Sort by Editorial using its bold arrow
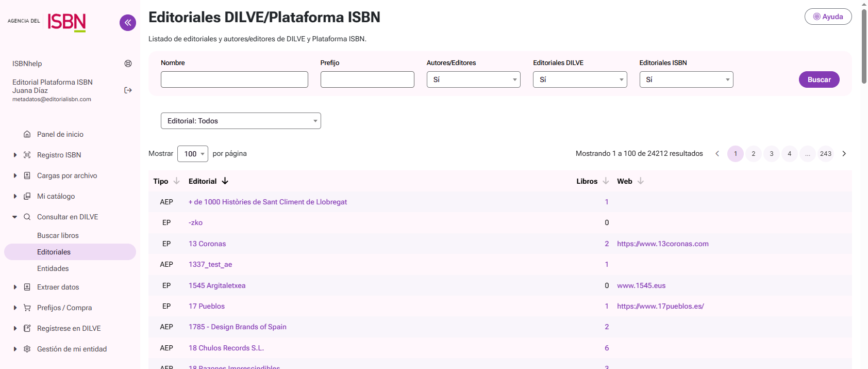Viewport: 868px width, 369px height. (x=225, y=181)
